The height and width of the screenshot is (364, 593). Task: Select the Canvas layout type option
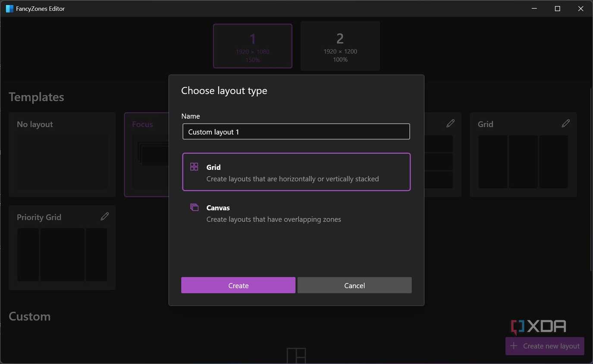click(x=296, y=213)
